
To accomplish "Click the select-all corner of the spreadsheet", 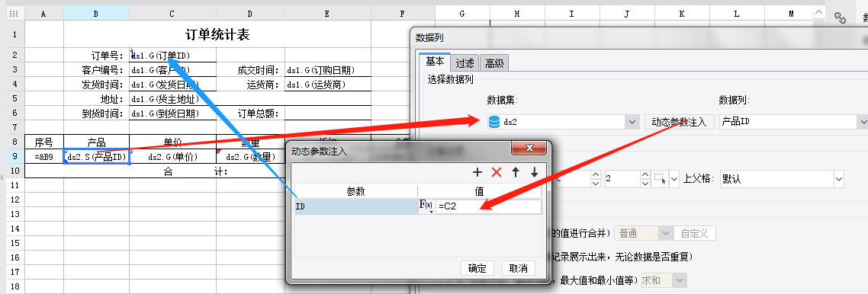I will (15, 14).
